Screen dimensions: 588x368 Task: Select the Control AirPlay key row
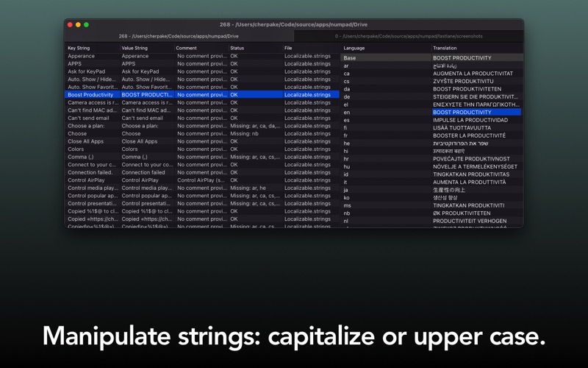(202, 180)
